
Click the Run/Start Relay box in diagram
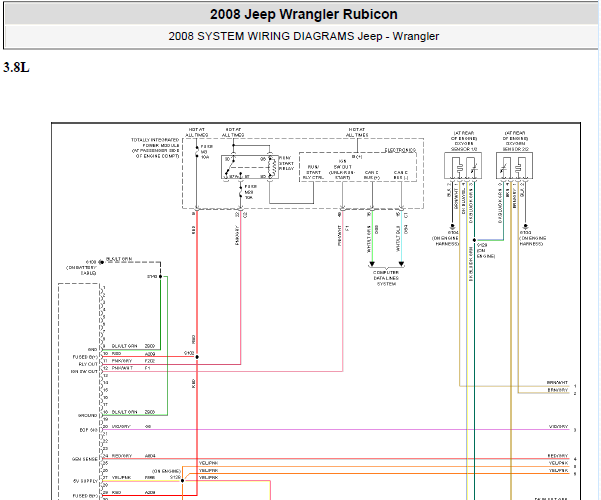(x=250, y=167)
